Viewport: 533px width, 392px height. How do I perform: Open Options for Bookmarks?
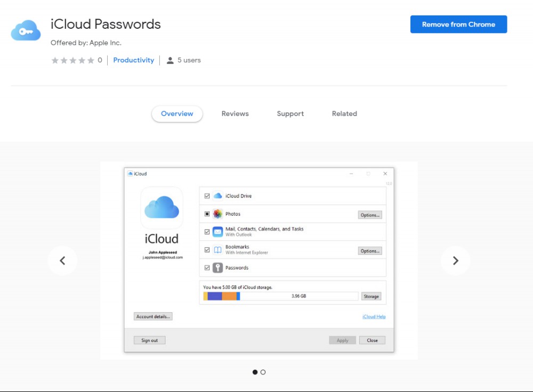click(370, 251)
